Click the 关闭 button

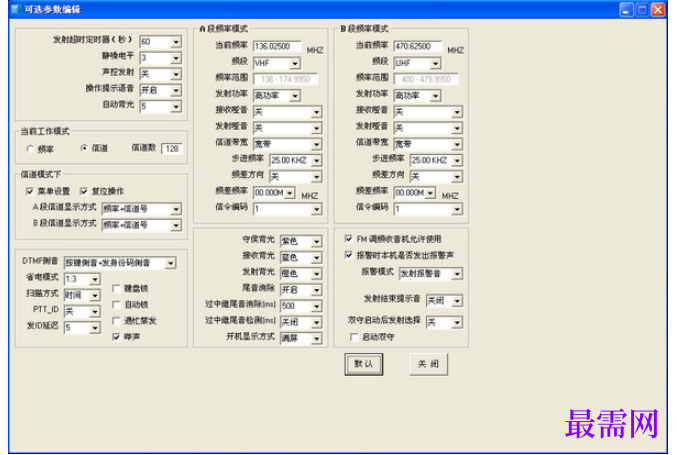click(428, 364)
